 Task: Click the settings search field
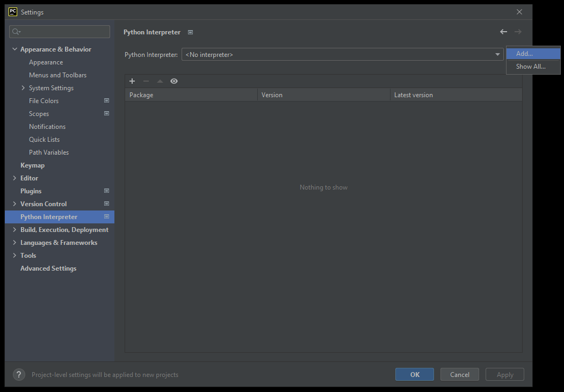59,31
